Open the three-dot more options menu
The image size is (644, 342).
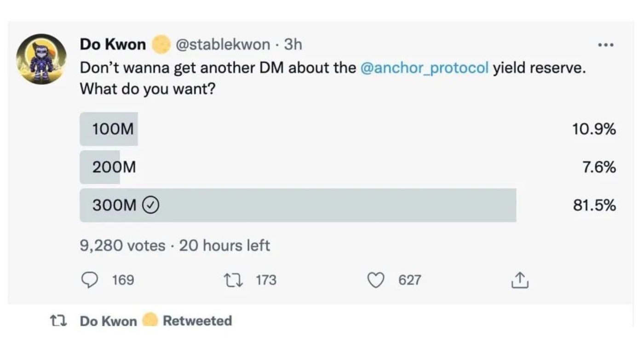(606, 46)
